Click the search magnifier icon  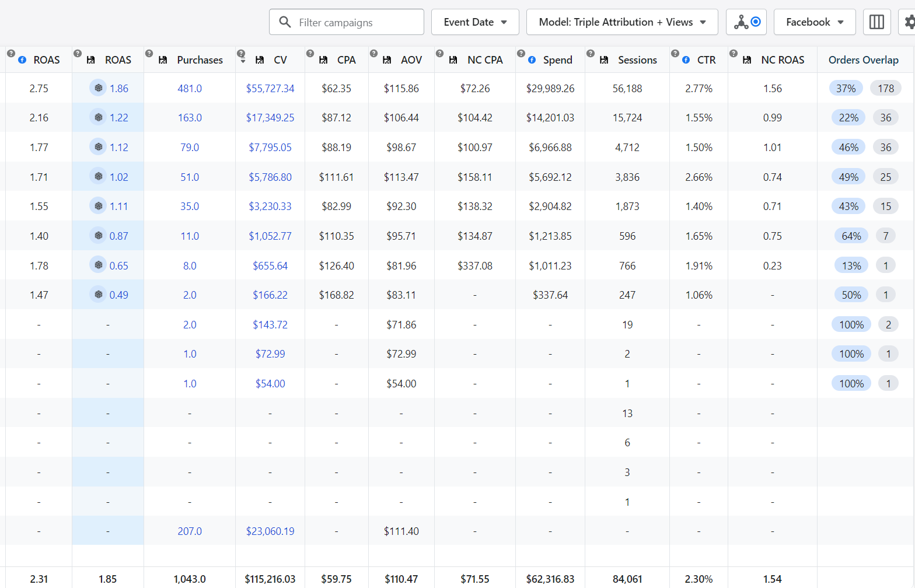(x=285, y=22)
